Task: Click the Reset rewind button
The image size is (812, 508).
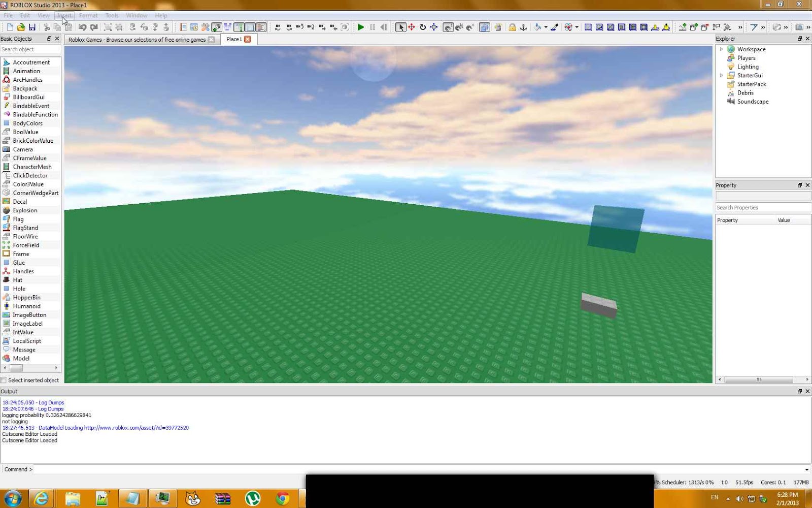Action: click(384, 27)
